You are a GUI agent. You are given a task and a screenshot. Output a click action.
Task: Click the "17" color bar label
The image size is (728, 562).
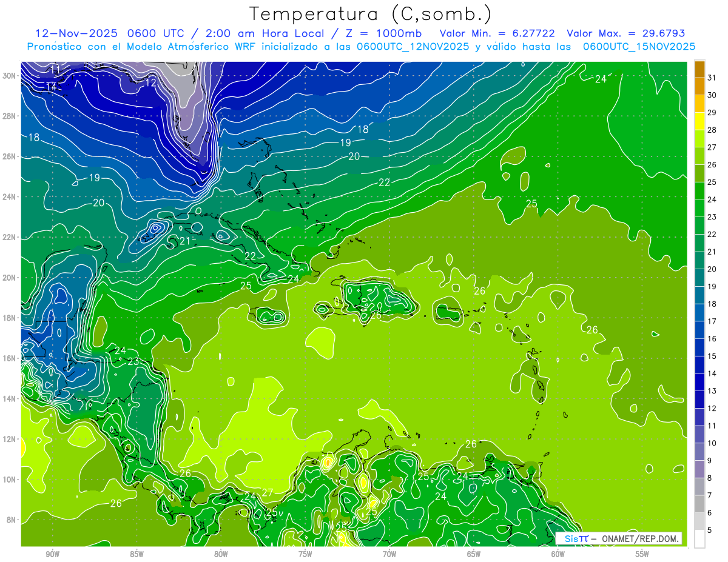pos(712,321)
